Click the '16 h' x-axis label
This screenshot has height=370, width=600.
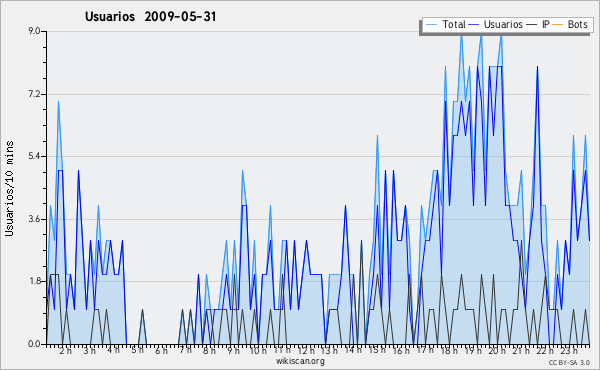401,350
